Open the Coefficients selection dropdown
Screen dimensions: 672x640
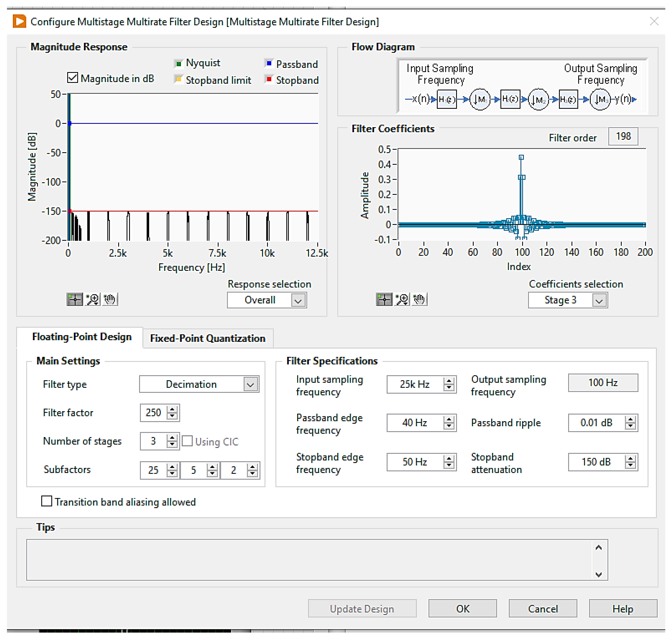pyautogui.click(x=599, y=301)
